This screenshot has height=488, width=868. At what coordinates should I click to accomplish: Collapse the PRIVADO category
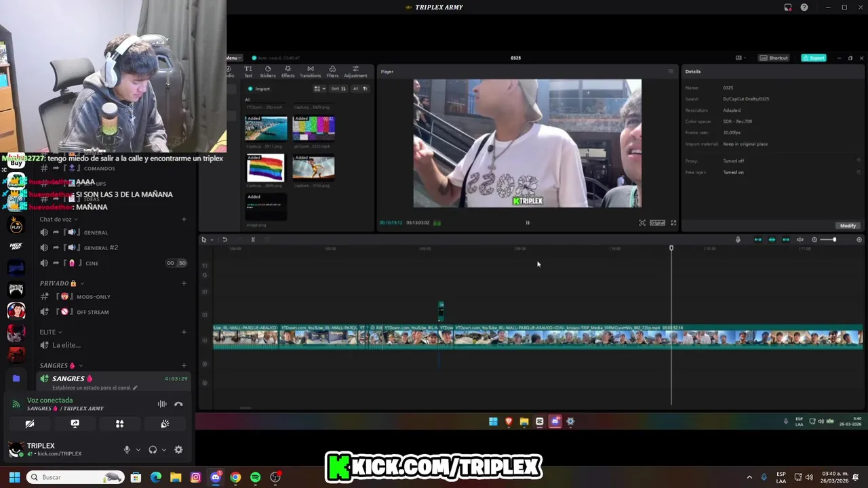coord(61,283)
